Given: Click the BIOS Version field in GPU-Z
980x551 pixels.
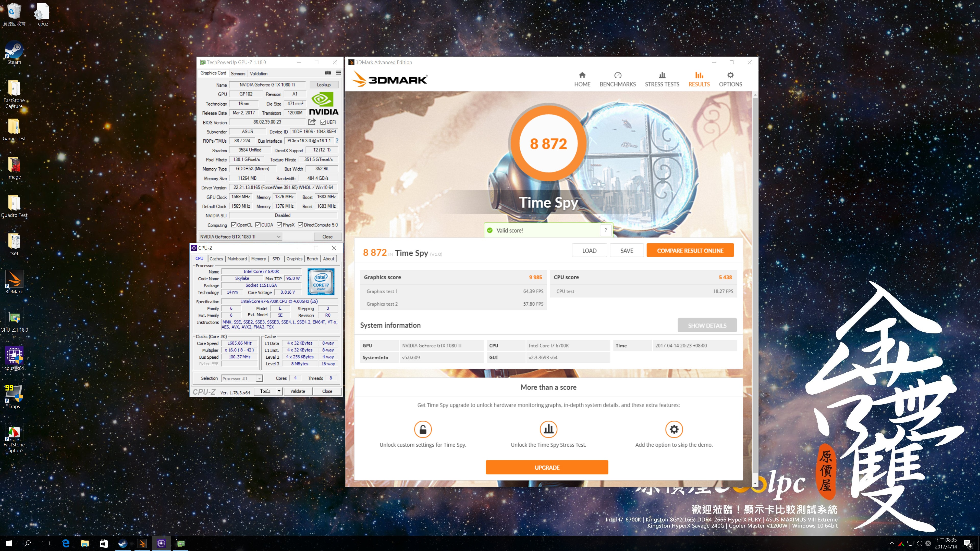Looking at the screenshot, I should 267,122.
